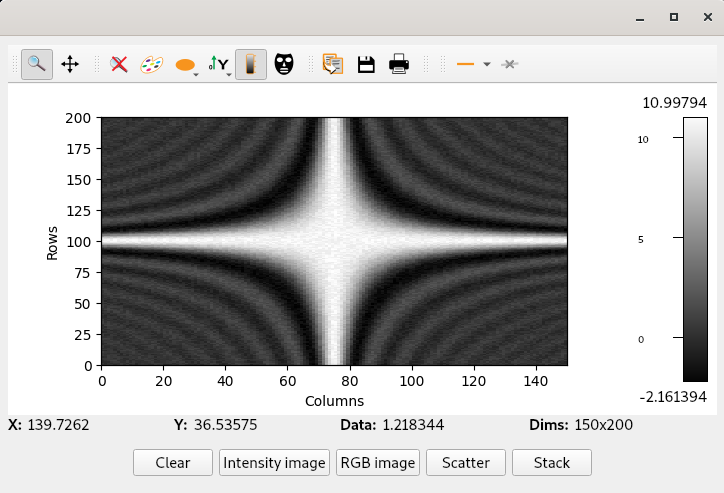Activate the pan mode arrows tool

coord(70,64)
